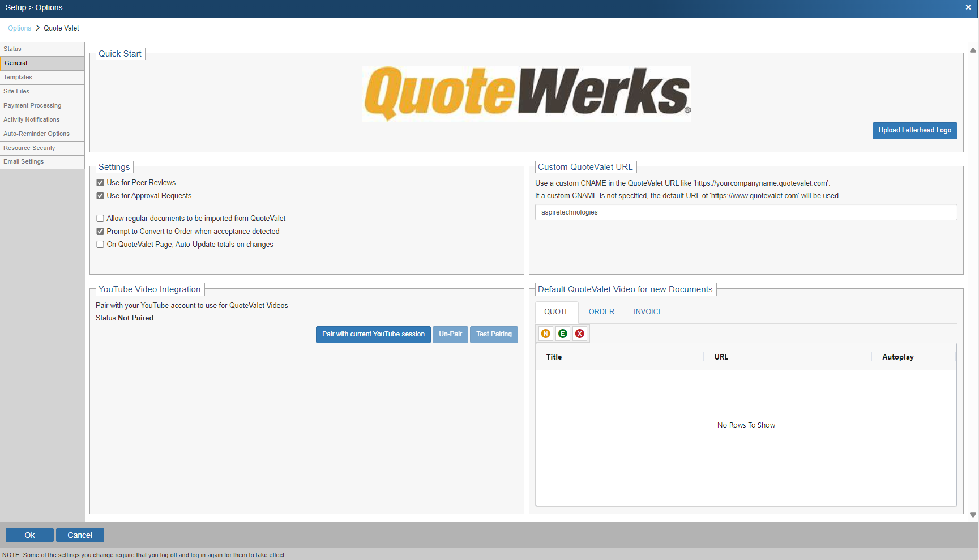This screenshot has height=560, width=979.
Task: Open Payment Processing settings
Action: click(x=32, y=106)
